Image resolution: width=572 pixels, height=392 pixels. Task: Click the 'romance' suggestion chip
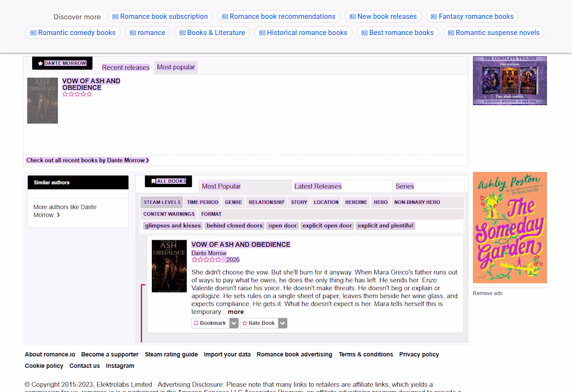pyautogui.click(x=147, y=32)
